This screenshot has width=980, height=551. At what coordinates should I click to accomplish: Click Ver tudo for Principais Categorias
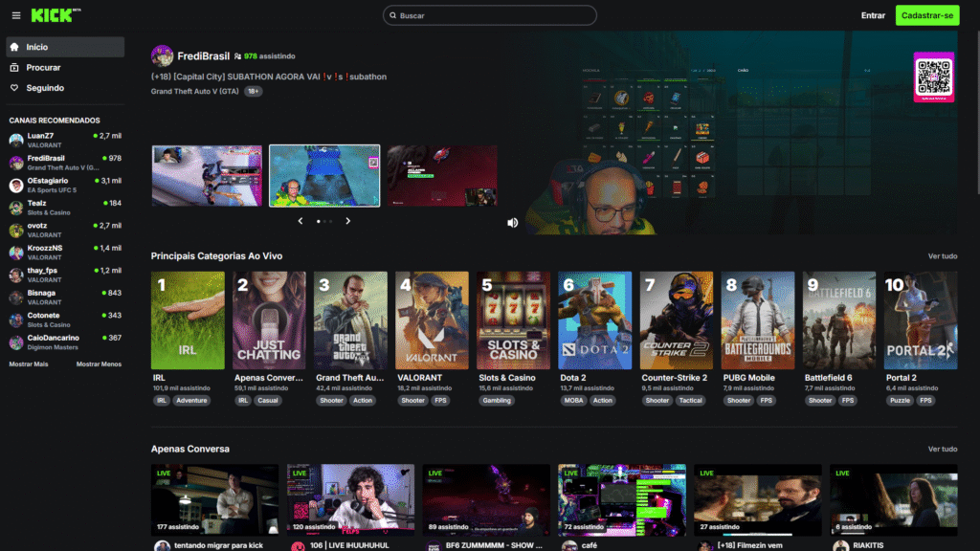pos(943,256)
